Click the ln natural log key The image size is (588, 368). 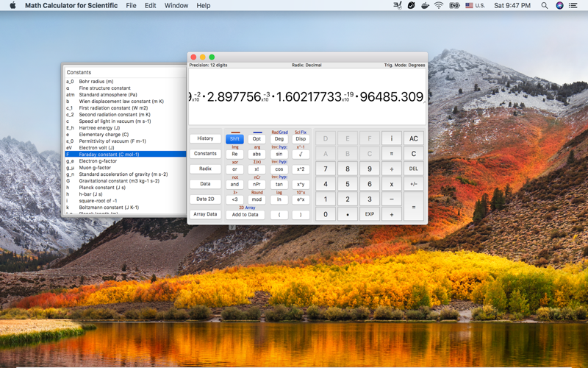(x=279, y=199)
